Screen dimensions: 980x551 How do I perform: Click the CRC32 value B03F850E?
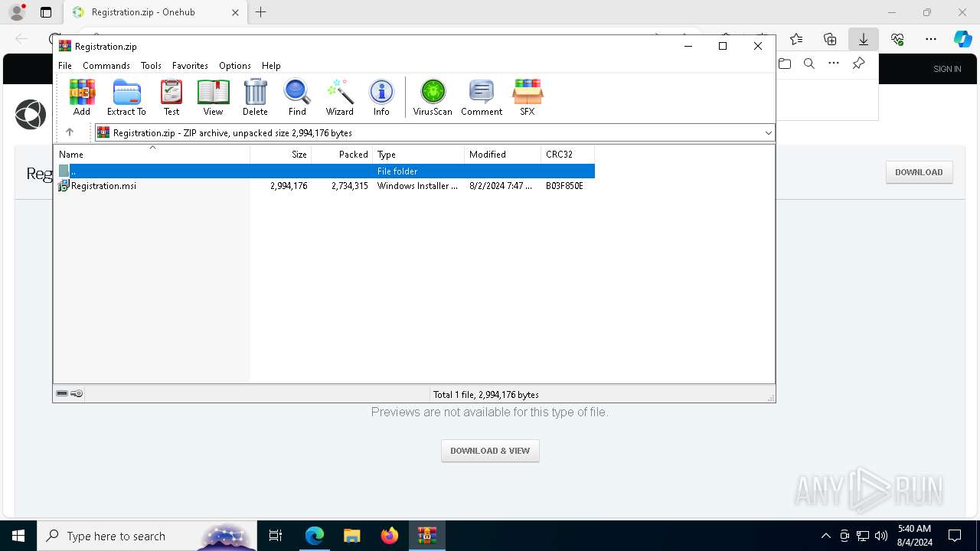564,186
